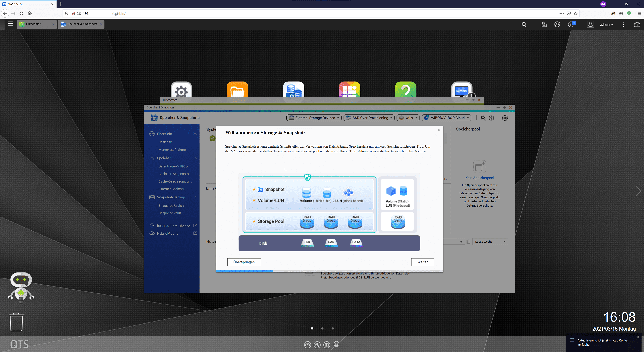Click the utility tools icon in bottom dock

pos(317,345)
